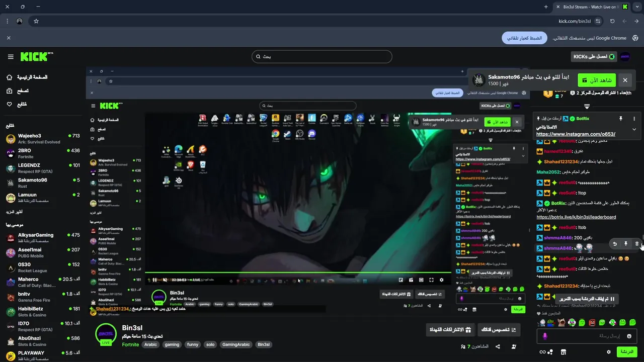This screenshot has height=362, width=644.
Task: Open the shop icon below the chat
Action: point(563,352)
